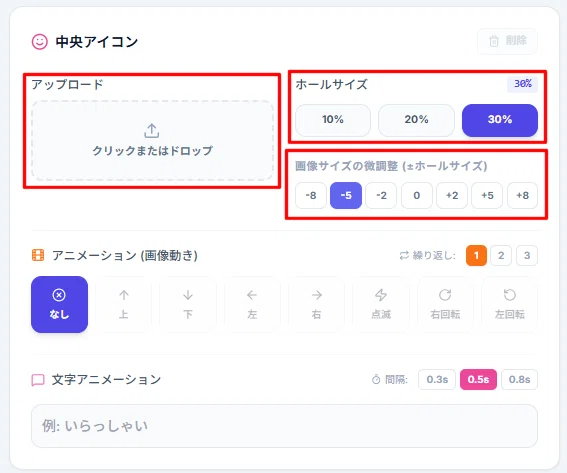The width and height of the screenshot is (567, 473).
Task: Pick the 左回転 counter-clockwise rotation animation
Action: coord(510,304)
